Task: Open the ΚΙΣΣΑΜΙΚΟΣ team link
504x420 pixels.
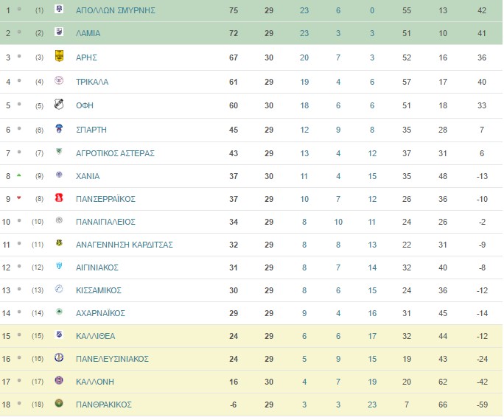Action: (x=98, y=290)
